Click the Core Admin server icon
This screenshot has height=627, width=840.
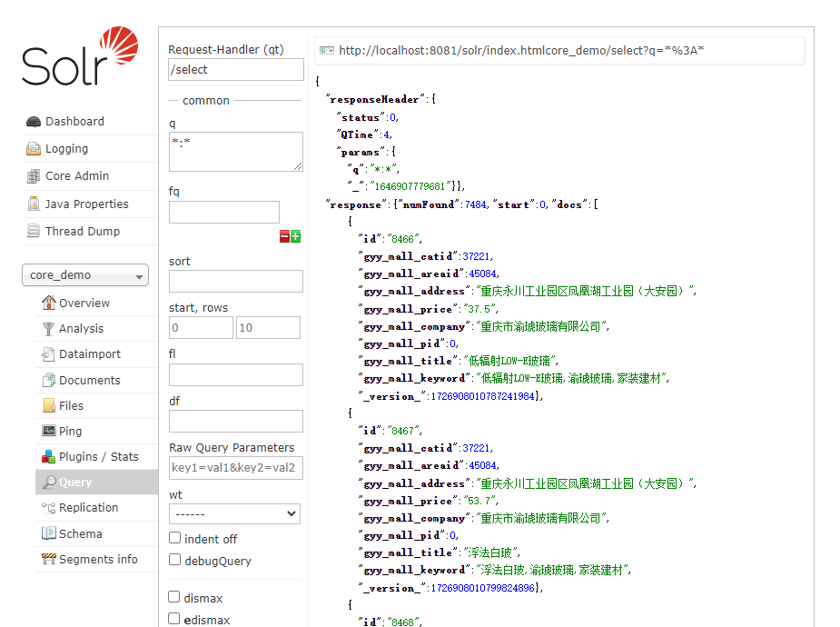click(x=34, y=175)
